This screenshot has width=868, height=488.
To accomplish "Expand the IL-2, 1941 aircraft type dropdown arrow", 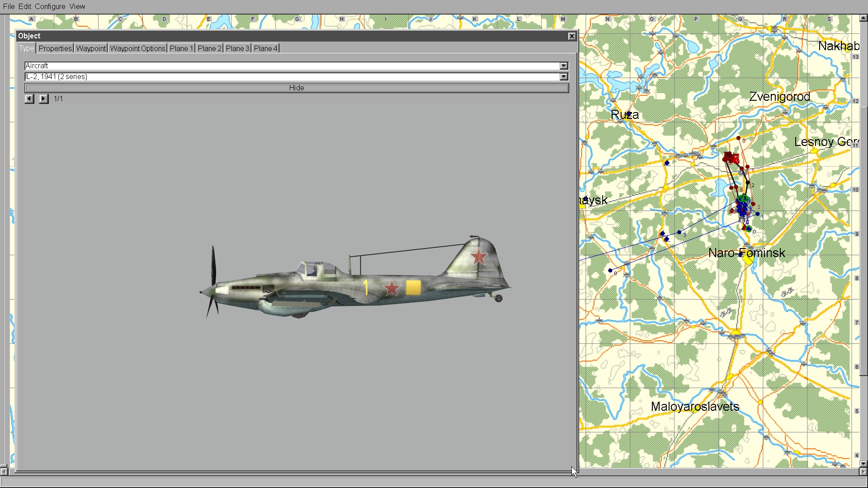I will point(563,77).
